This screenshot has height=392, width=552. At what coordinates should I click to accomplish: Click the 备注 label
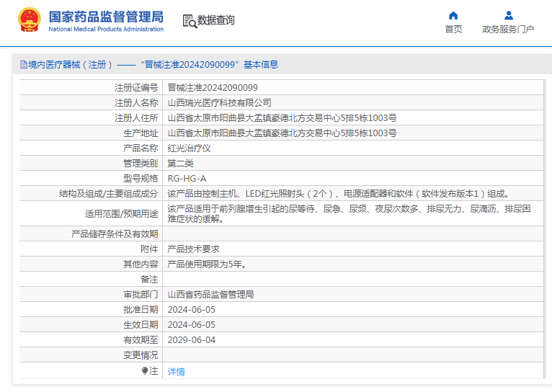click(x=149, y=280)
